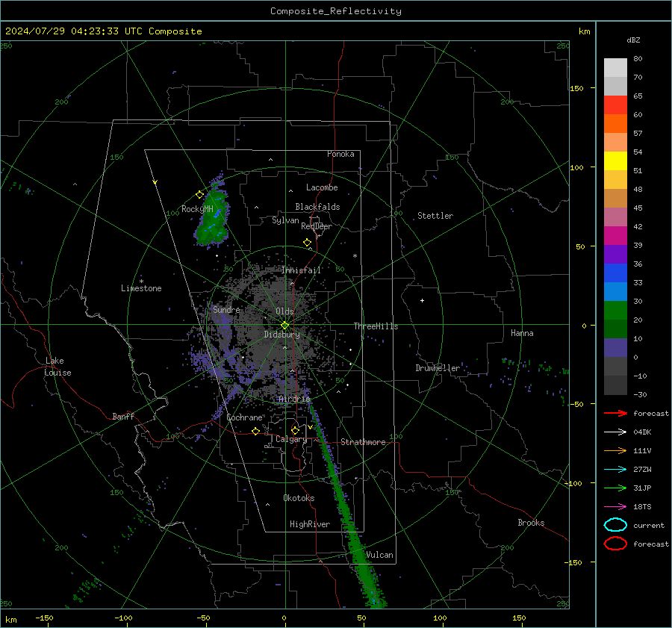Click the asterisk marker east of Innisfail
672x628 pixels.
355,256
